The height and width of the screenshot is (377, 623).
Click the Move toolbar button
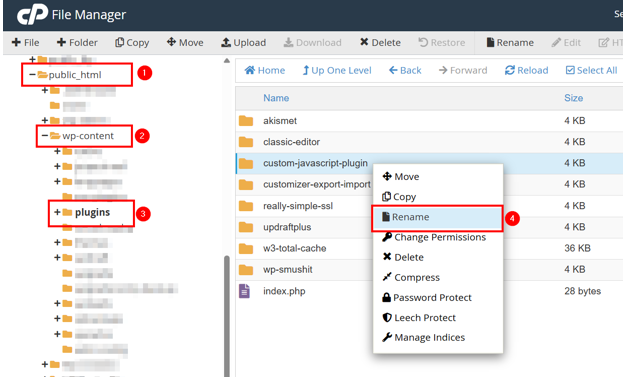tap(185, 43)
